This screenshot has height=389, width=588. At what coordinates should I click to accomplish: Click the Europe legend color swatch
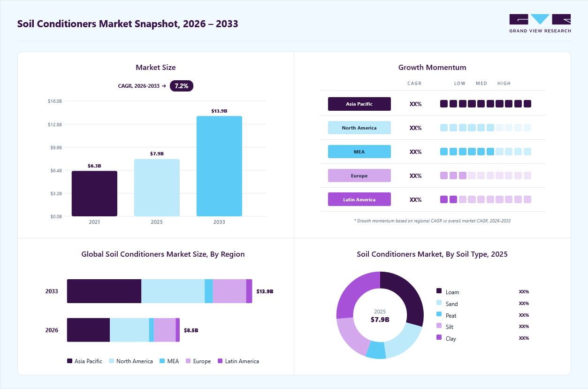tap(188, 361)
